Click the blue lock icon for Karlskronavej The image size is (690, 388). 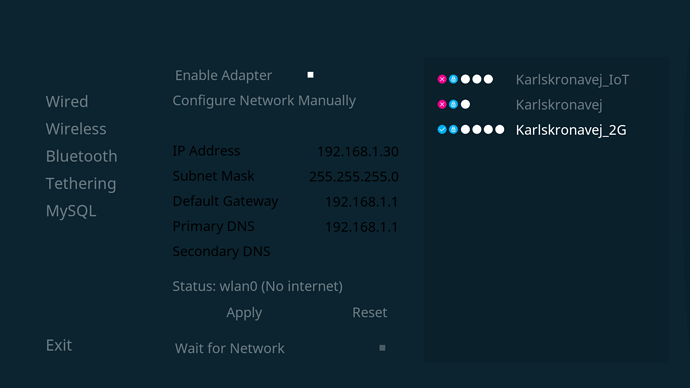(x=453, y=104)
